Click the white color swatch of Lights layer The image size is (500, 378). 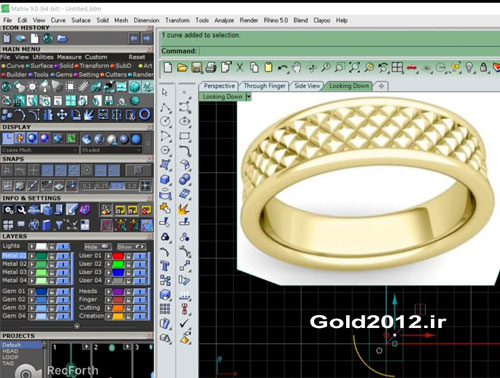(41, 247)
